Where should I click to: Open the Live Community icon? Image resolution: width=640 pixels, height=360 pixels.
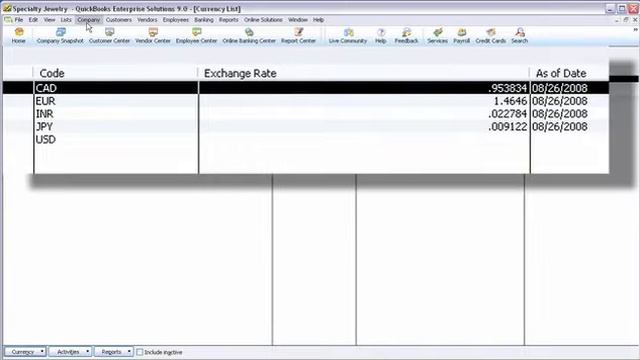348,36
